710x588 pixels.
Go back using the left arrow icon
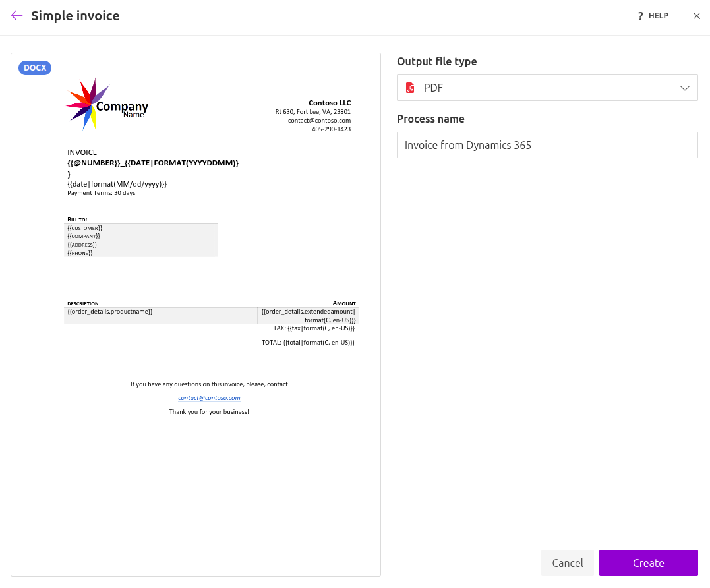(17, 16)
